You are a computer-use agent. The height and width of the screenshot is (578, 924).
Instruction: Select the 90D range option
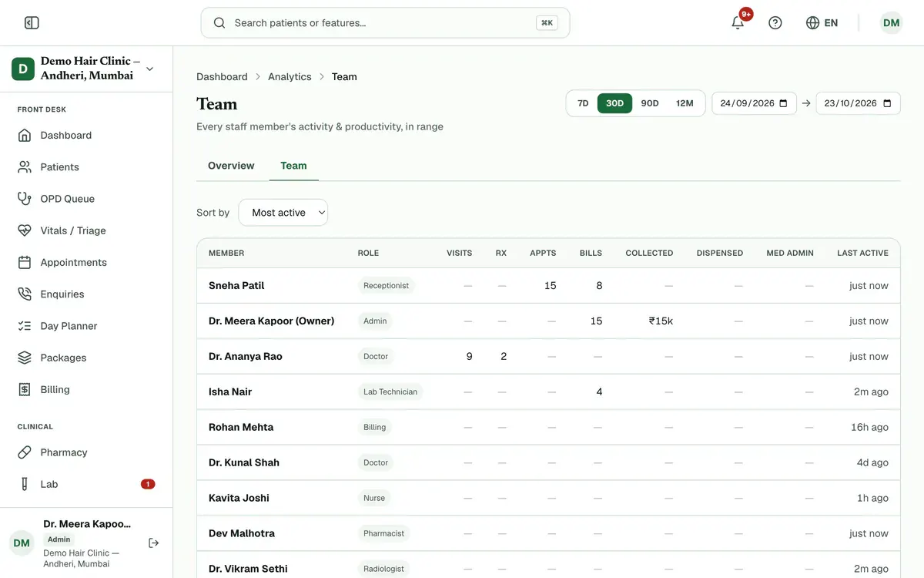(x=650, y=103)
